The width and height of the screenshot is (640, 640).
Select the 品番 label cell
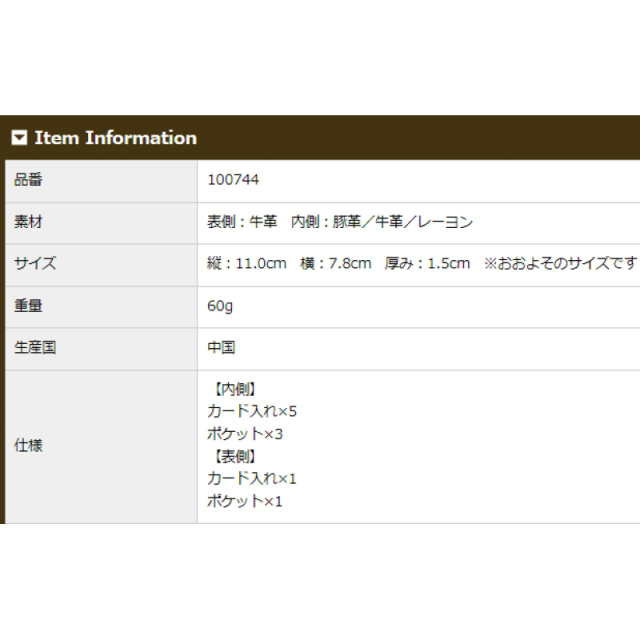tap(101, 181)
